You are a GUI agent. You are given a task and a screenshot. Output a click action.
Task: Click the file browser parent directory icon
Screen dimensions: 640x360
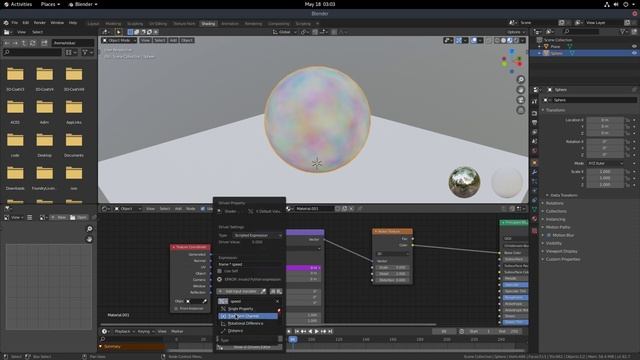pos(24,43)
